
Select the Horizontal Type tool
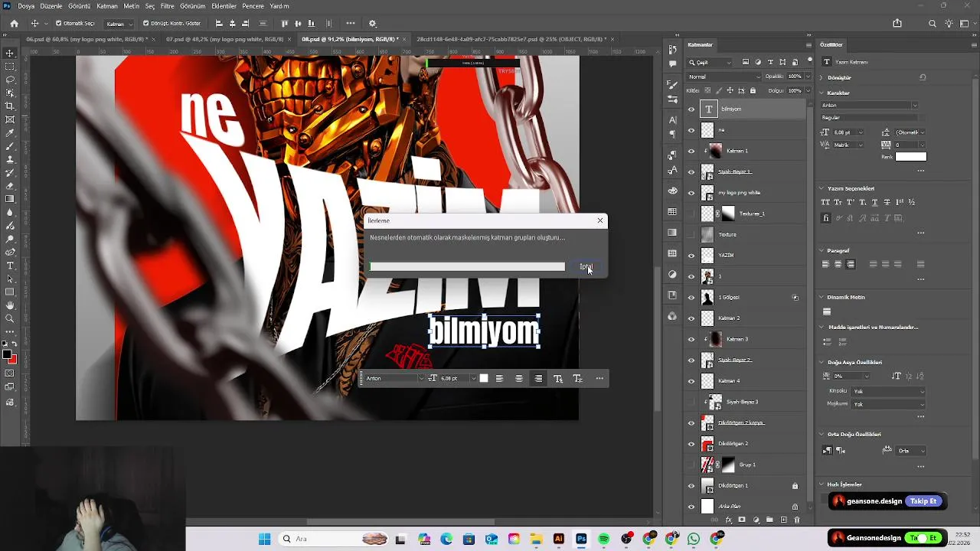[10, 266]
